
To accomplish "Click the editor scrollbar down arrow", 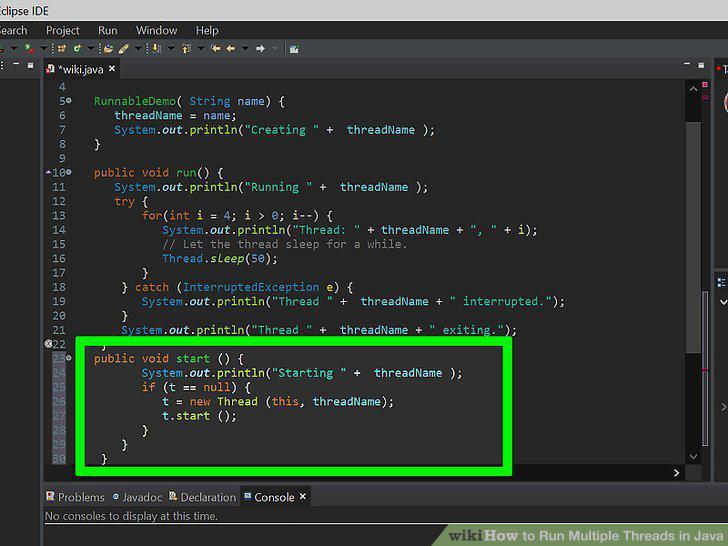I will tap(693, 456).
